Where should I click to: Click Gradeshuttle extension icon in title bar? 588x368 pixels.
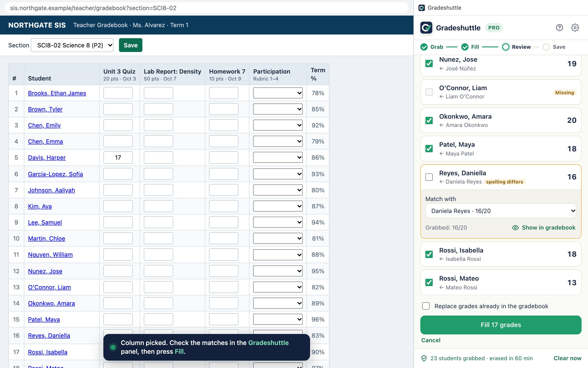pyautogui.click(x=421, y=8)
